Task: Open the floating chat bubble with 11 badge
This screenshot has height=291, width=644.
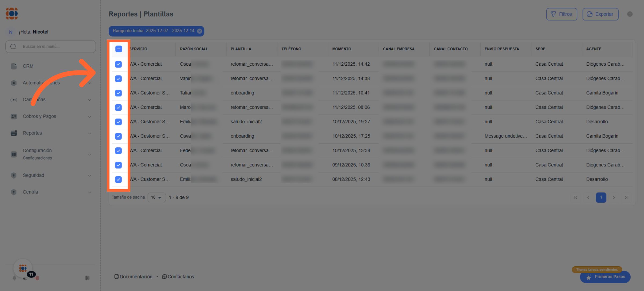Action: [23, 268]
